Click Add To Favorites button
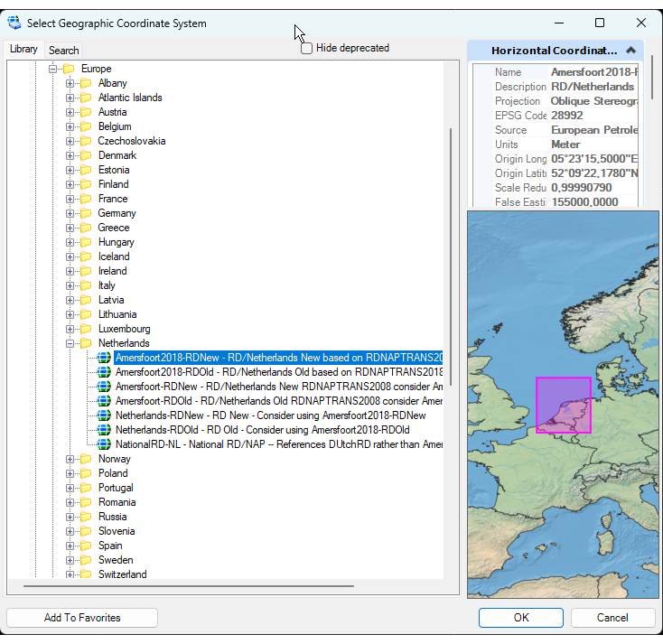The width and height of the screenshot is (663, 644). tap(82, 618)
